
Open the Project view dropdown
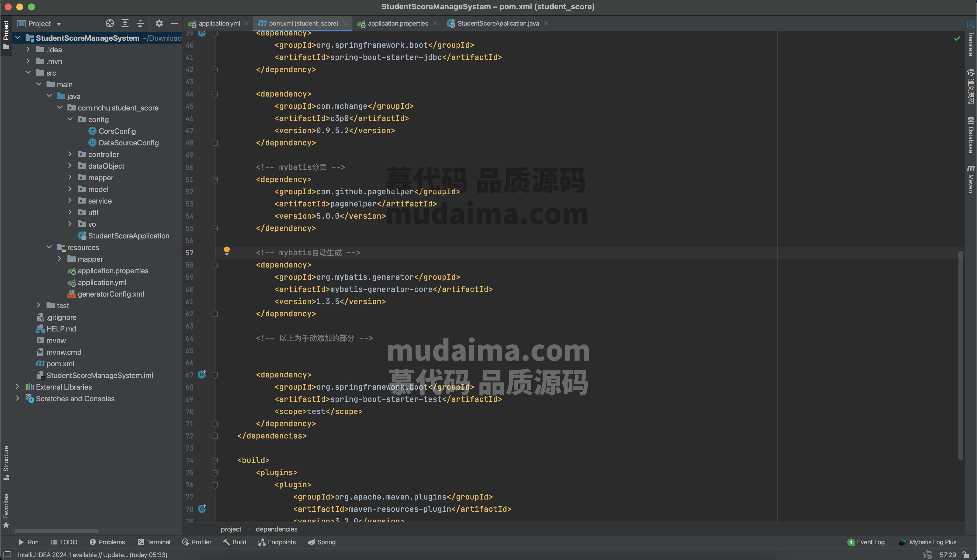pyautogui.click(x=40, y=24)
